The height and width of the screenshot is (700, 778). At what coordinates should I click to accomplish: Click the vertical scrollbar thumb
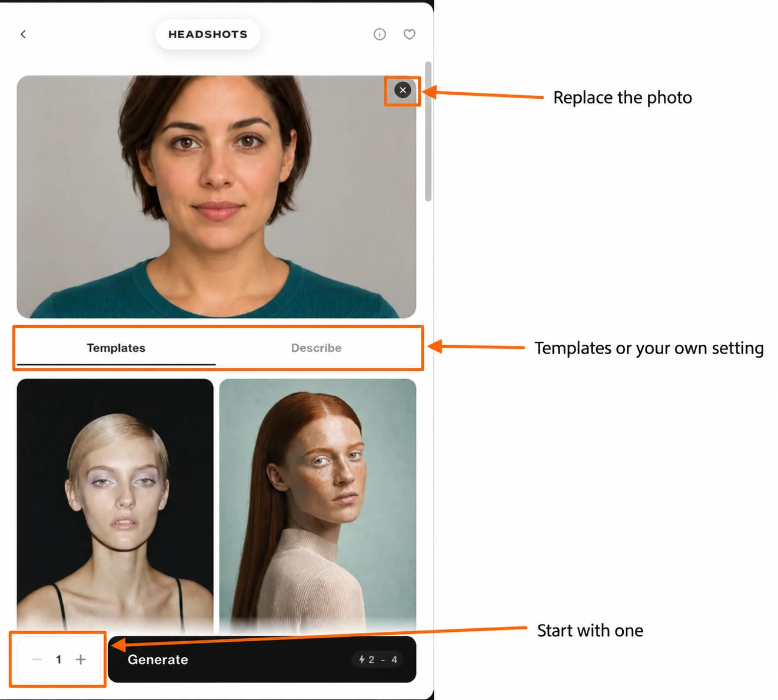tap(428, 131)
